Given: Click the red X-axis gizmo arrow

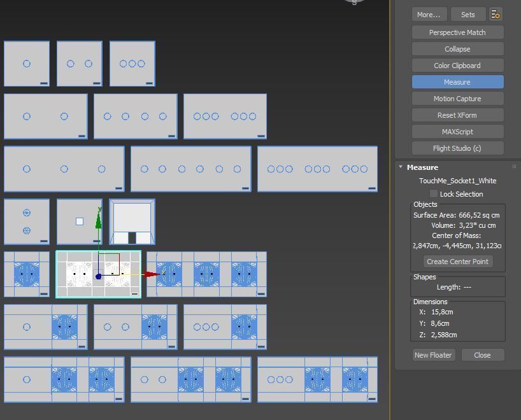Looking at the screenshot, I should pos(152,274).
